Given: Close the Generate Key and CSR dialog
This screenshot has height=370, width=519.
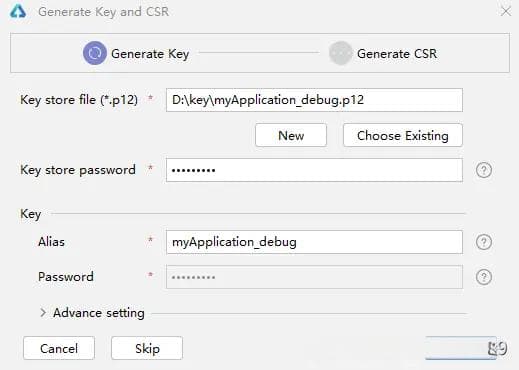Looking at the screenshot, I should (506, 11).
